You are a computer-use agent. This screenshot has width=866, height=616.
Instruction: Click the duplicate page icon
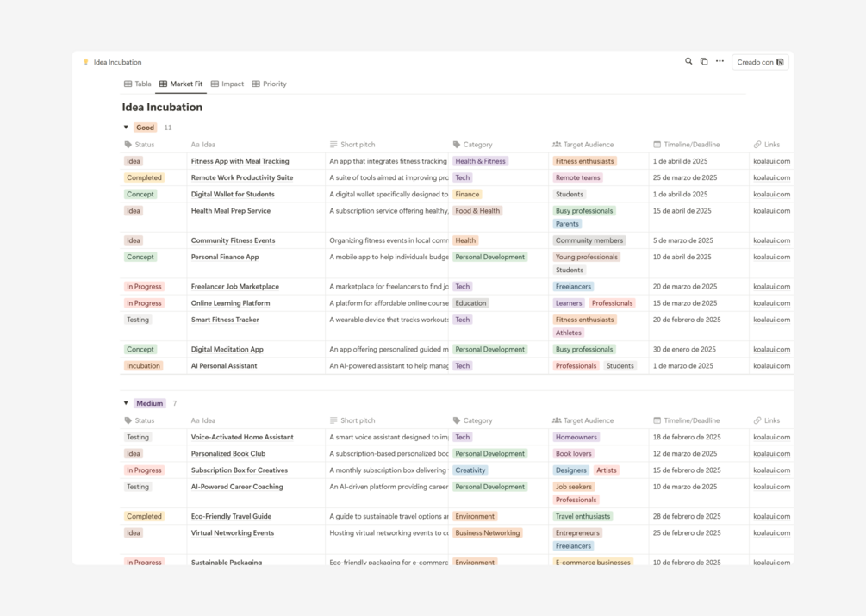[x=704, y=61]
